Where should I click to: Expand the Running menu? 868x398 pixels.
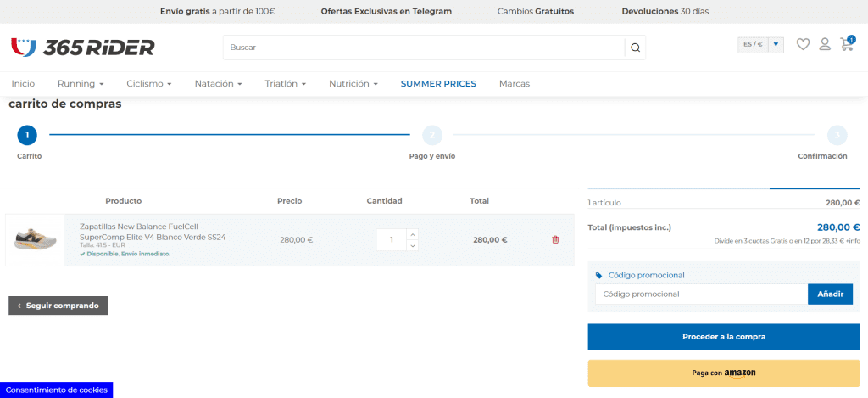[x=81, y=84]
